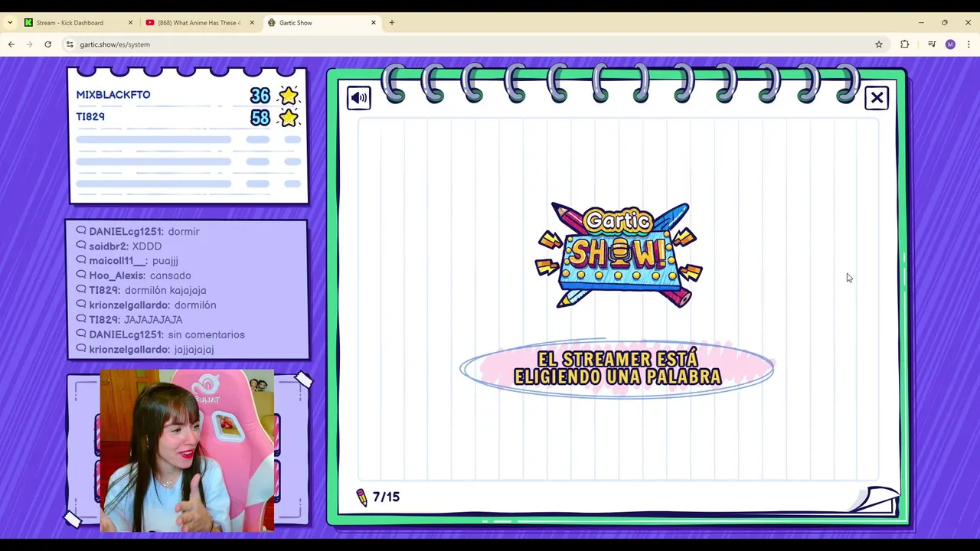Viewport: 980px width, 551px height.
Task: Click chat message 'TI829: dormilón kajajaja'
Action: point(141,290)
